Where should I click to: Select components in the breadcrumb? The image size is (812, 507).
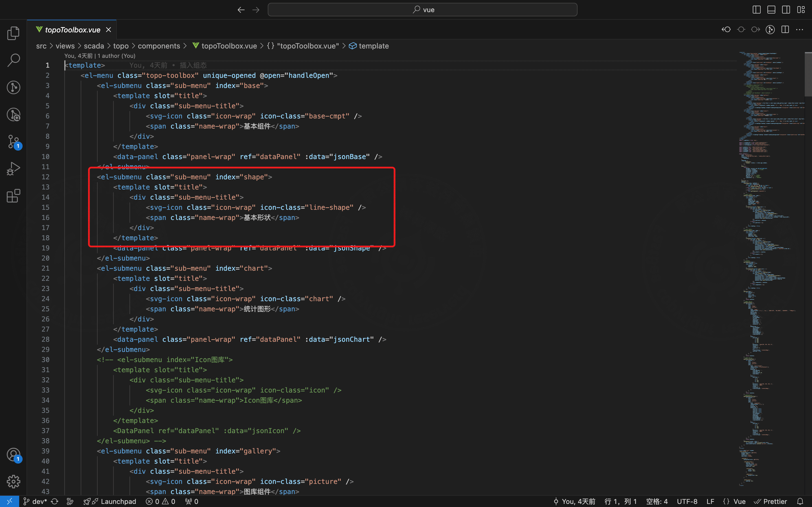159,46
